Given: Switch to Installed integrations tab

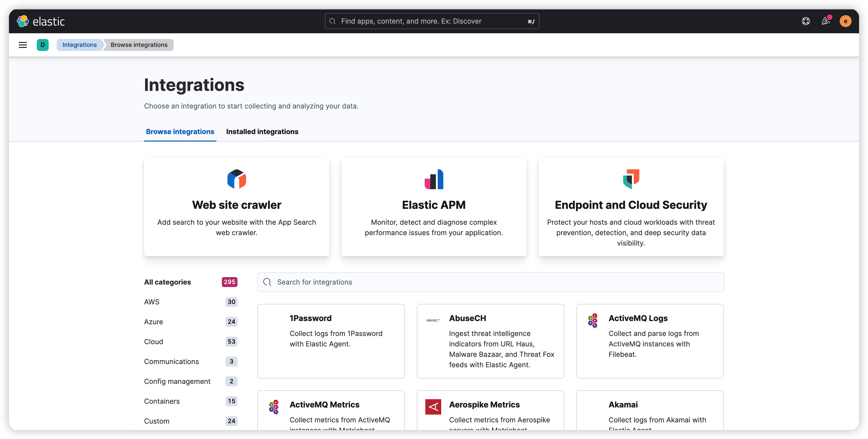Looking at the screenshot, I should coord(262,132).
